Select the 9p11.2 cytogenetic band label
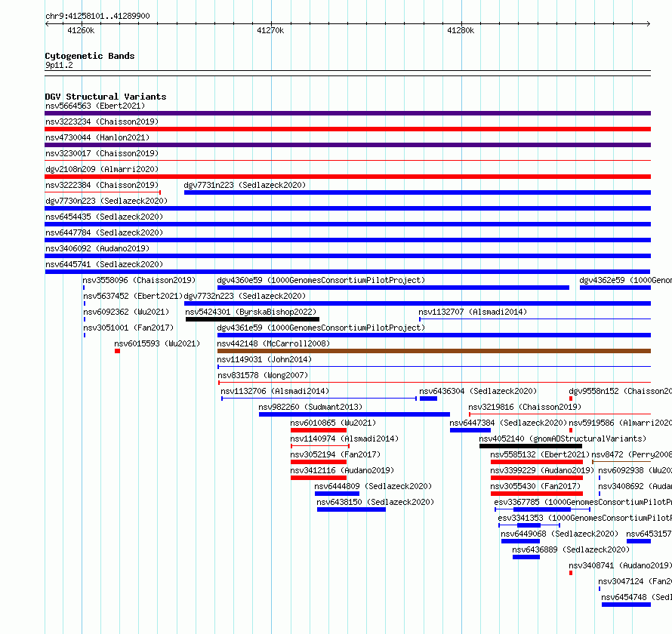Screen dimensions: 672x634 [59, 65]
